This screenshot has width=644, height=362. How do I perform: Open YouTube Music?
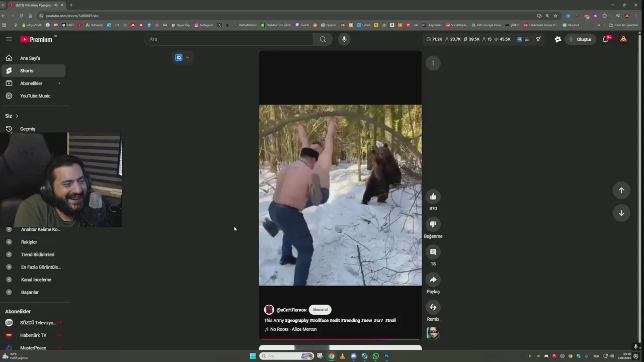click(33, 96)
